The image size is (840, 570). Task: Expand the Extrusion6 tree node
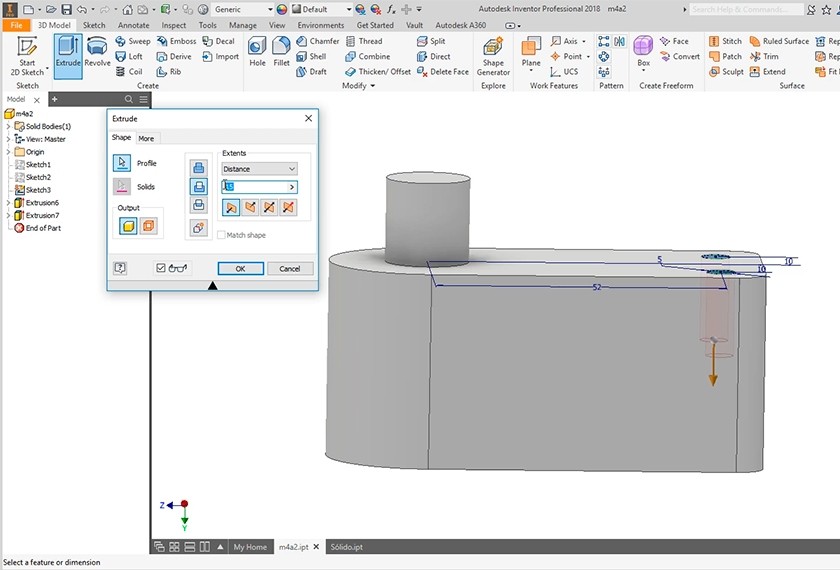pyautogui.click(x=8, y=203)
